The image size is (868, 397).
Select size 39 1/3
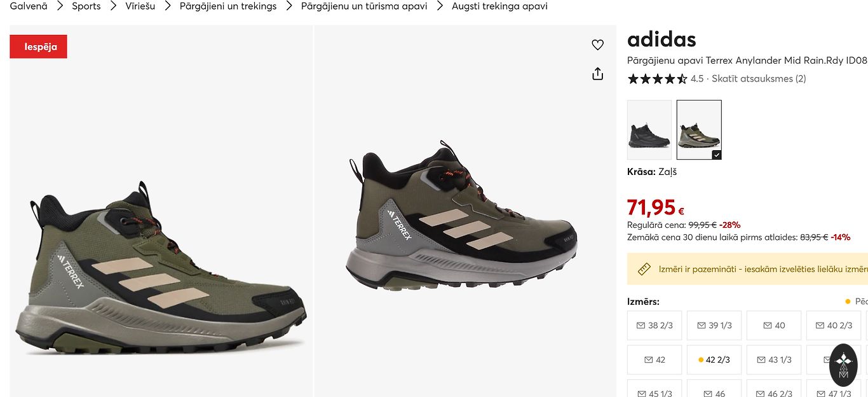(714, 325)
